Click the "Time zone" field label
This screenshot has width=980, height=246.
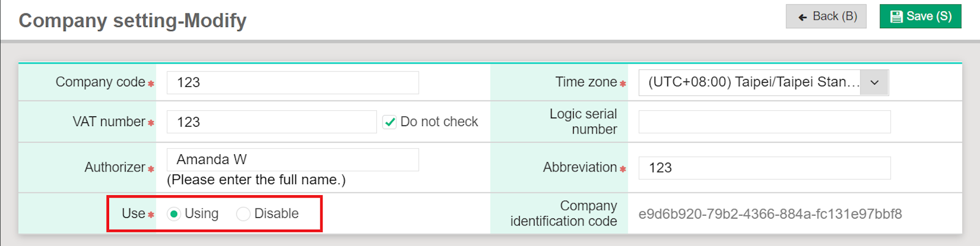[586, 82]
